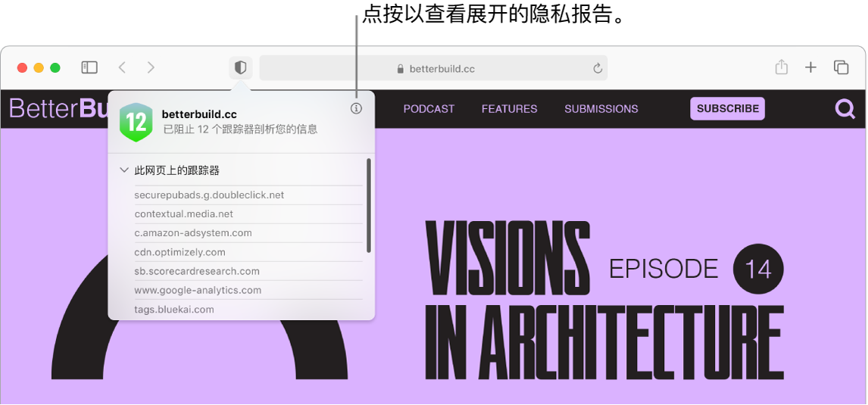The height and width of the screenshot is (405, 868).
Task: Open the Share icon in toolbar
Action: (781, 67)
